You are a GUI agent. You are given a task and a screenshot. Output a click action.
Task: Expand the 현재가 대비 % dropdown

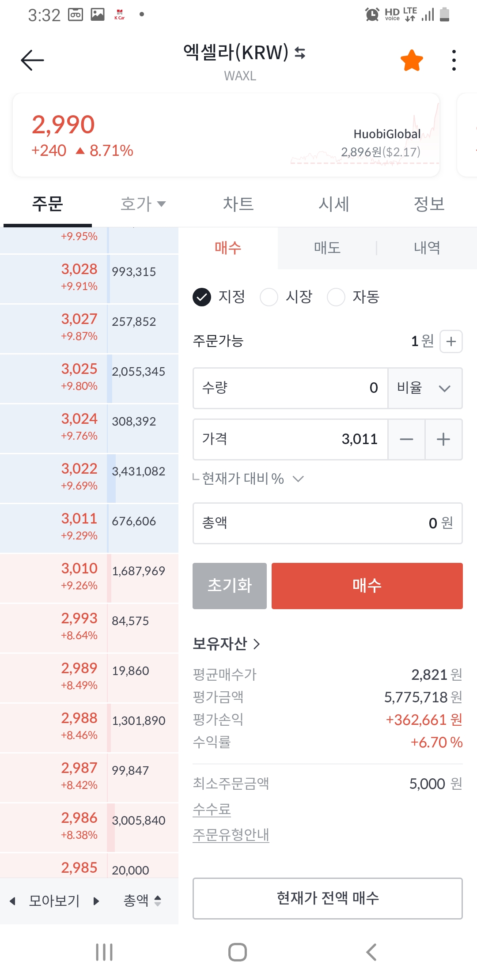298,479
